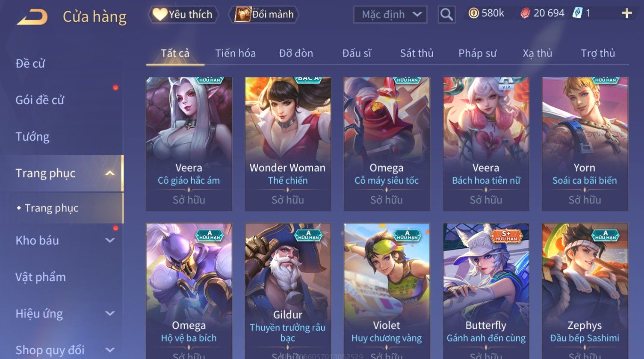
Task: Click the blue voucher ticket icon
Action: click(x=577, y=13)
